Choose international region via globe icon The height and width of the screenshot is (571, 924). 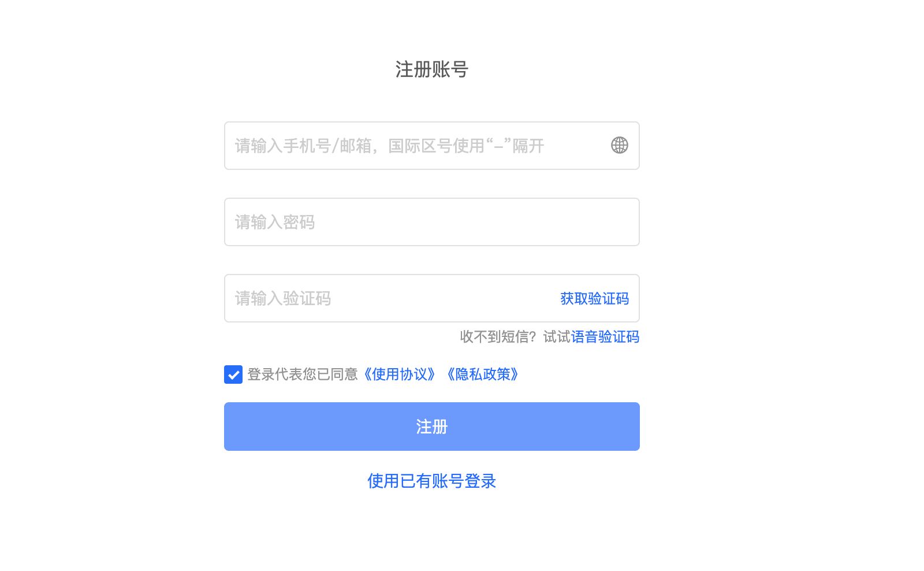click(x=619, y=145)
